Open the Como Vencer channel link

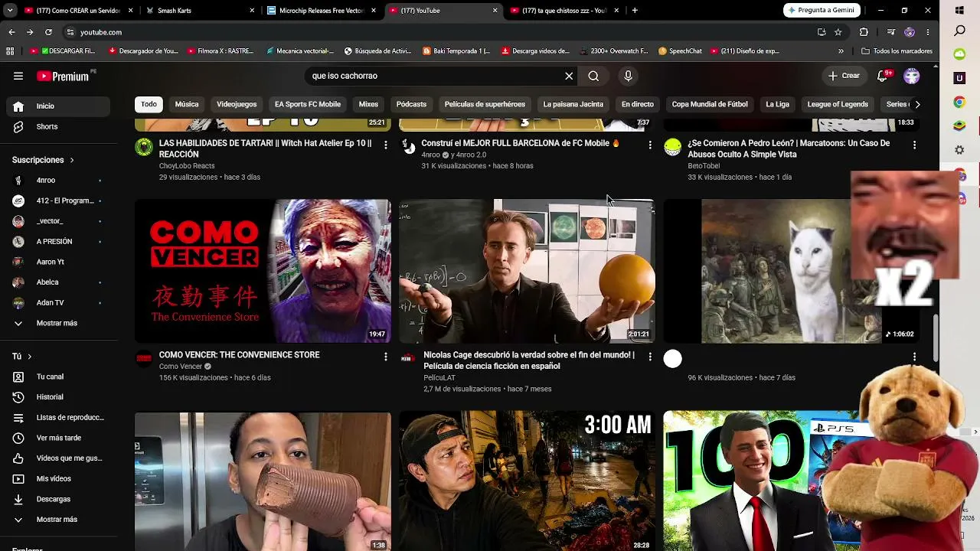pyautogui.click(x=181, y=367)
